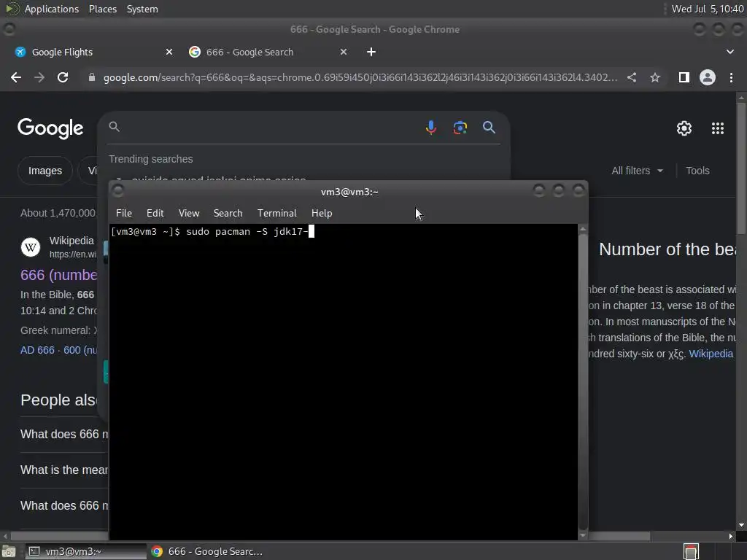Viewport: 747px width, 560px height.
Task: Search by image with Lens icon
Action: point(460,128)
